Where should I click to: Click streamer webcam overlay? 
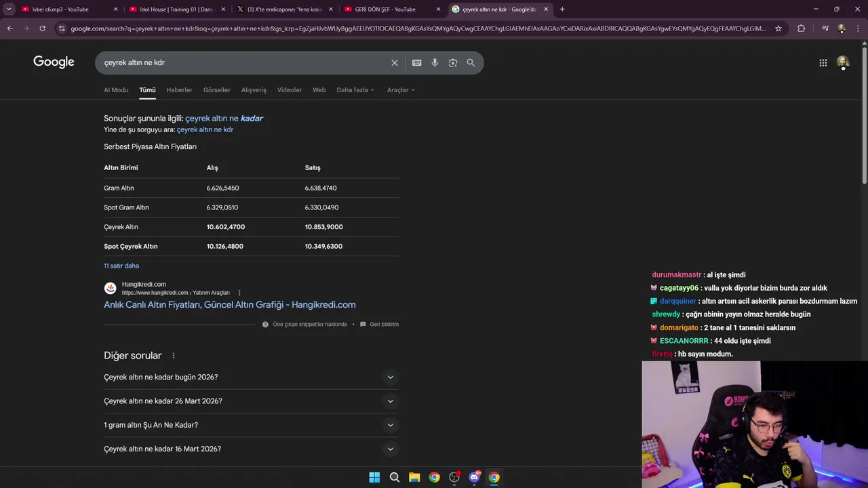pyautogui.click(x=755, y=424)
